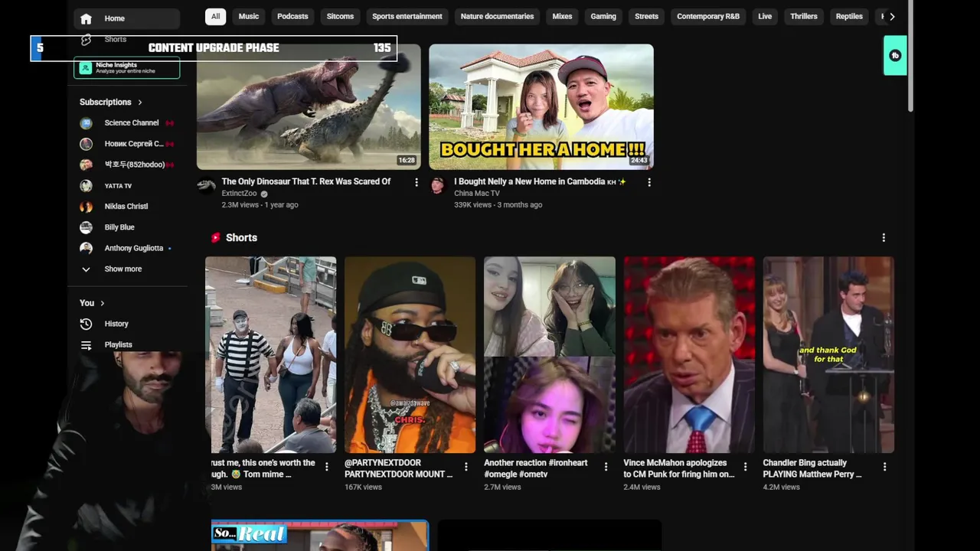Open options for ironheart reaction short
Screen dimensions: 980x551
[x=606, y=466]
